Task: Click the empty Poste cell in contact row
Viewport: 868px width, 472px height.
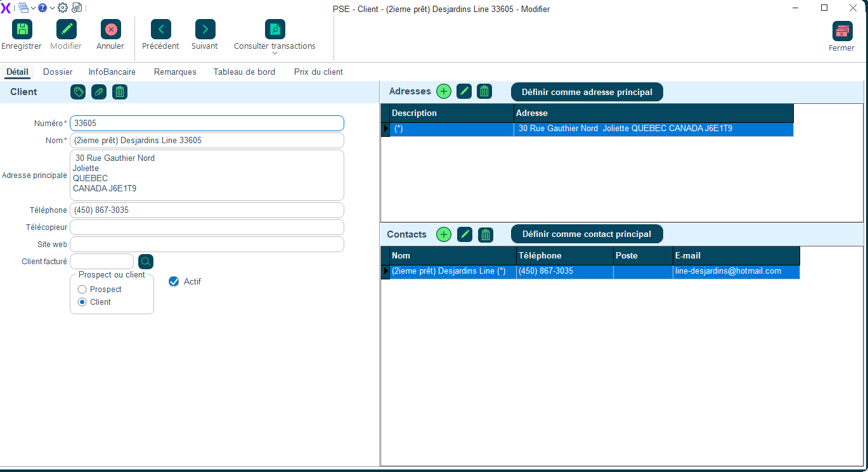Action: (x=643, y=271)
